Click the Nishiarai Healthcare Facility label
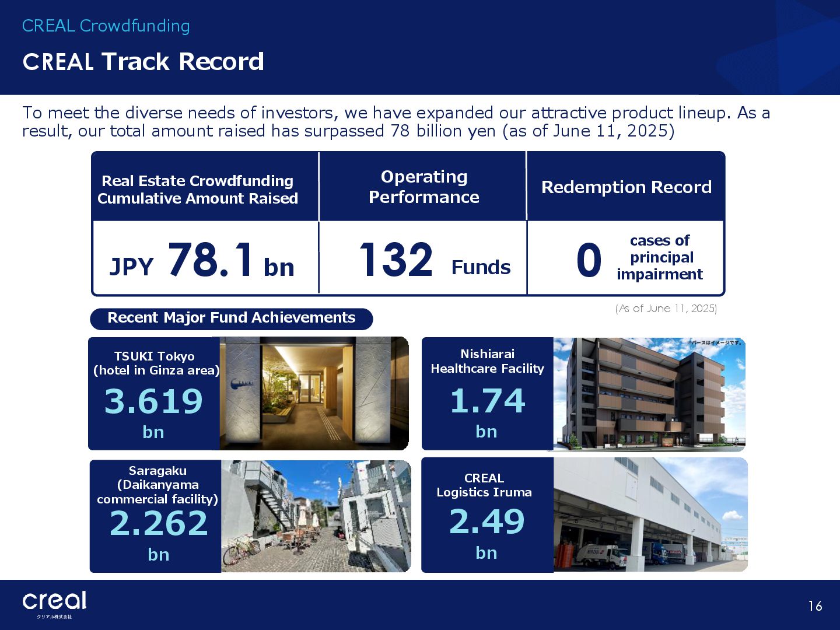Viewport: 840px width, 630px height. coord(487,361)
